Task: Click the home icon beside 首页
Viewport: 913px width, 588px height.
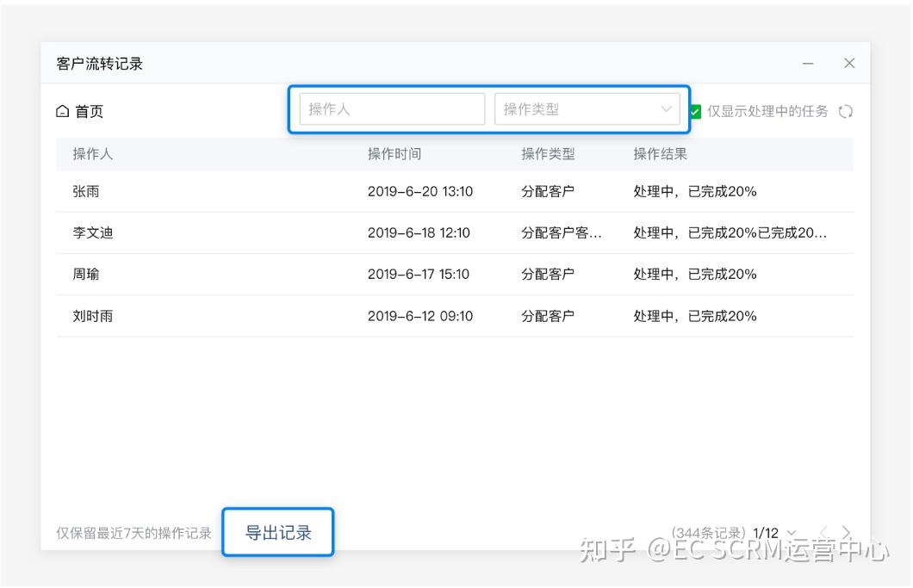Action: point(61,111)
